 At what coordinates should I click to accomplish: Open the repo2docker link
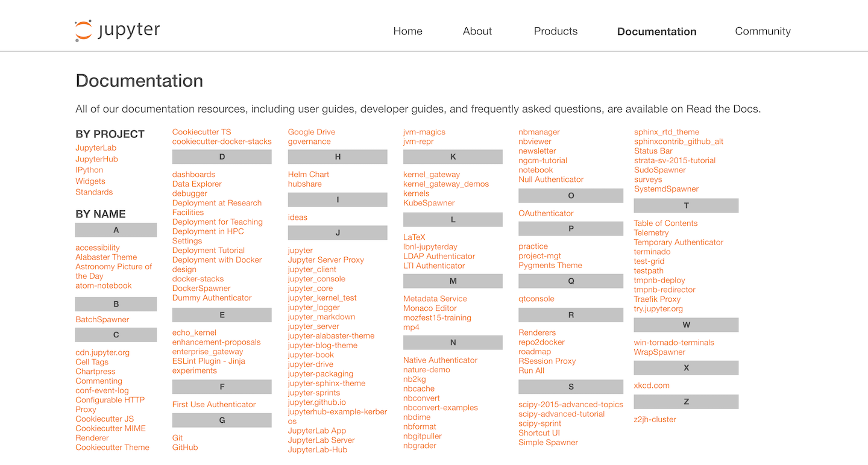541,342
